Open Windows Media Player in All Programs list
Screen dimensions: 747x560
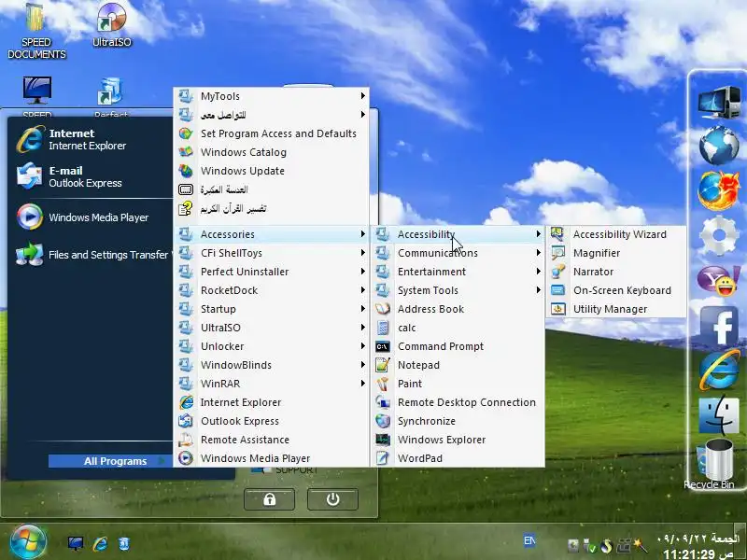click(x=272, y=458)
